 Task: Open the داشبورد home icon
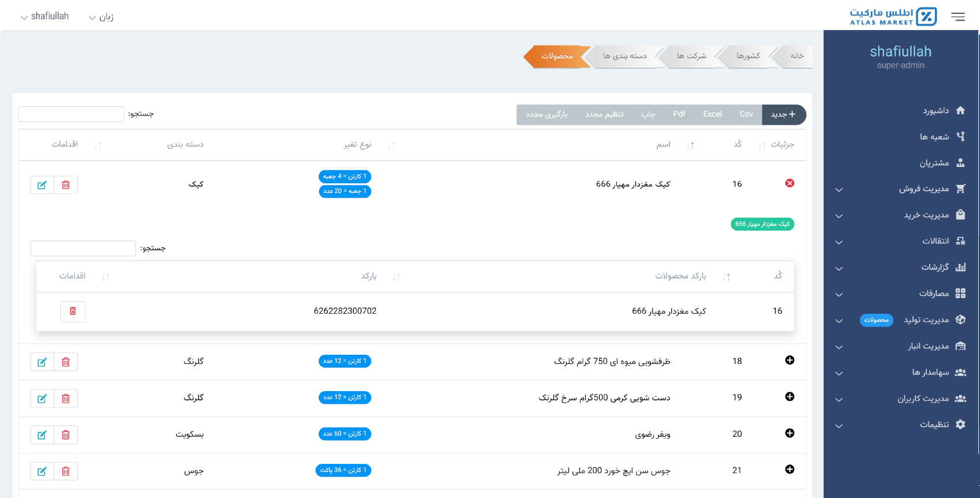(960, 110)
